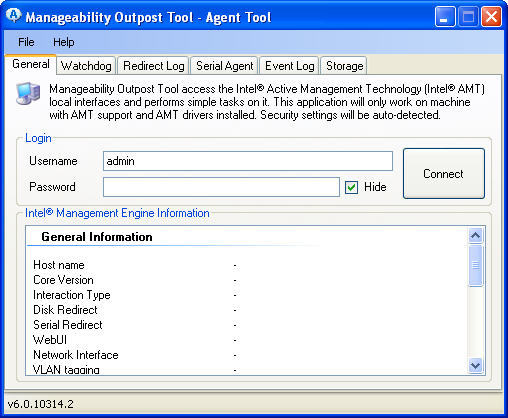508x418 pixels.
Task: Select the Core Version row
Action: [x=246, y=280]
